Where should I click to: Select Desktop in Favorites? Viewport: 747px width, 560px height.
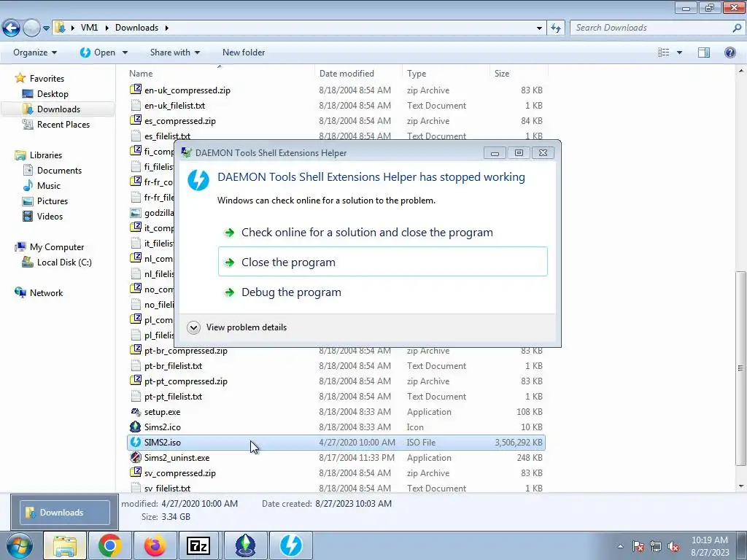click(x=53, y=94)
